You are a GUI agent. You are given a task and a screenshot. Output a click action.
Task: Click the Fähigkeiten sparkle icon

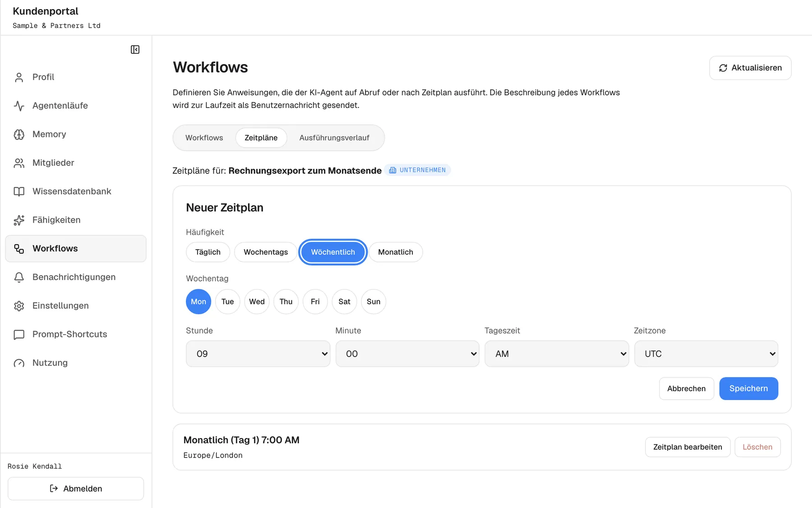coord(19,220)
